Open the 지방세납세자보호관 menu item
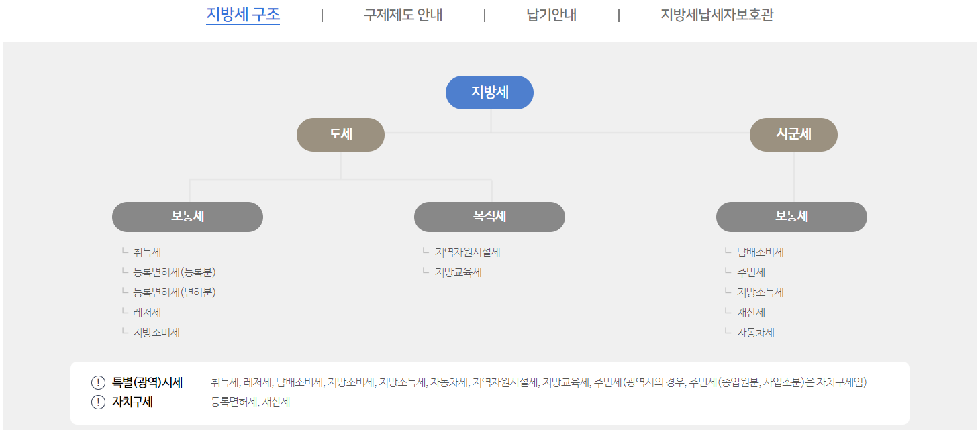The height and width of the screenshot is (430, 980). click(x=717, y=15)
